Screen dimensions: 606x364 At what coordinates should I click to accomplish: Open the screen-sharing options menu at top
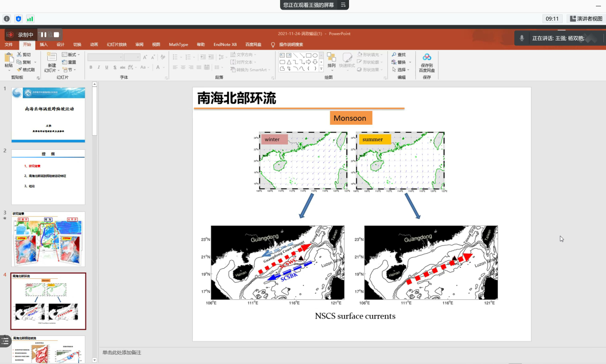pos(343,5)
